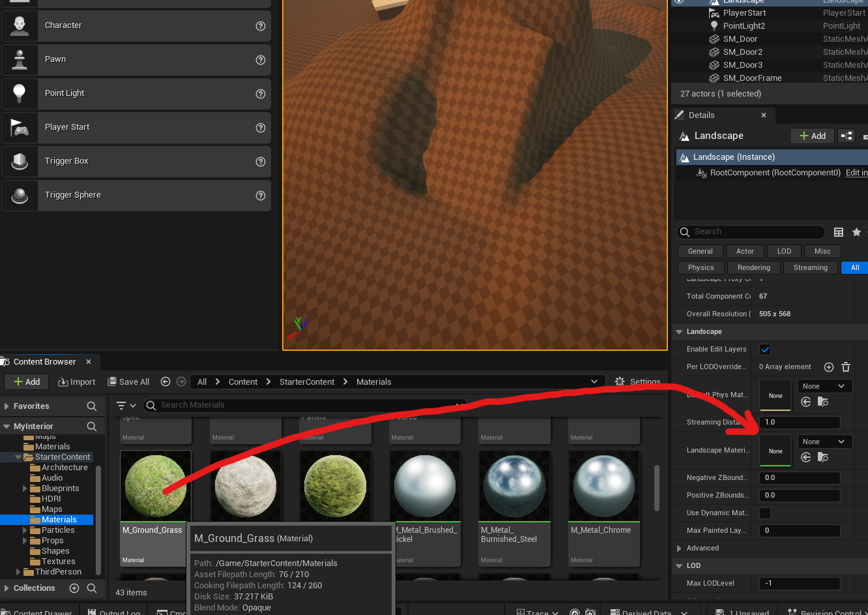Select the Trigger Sphere icon
This screenshot has width=868, height=615.
coord(20,195)
